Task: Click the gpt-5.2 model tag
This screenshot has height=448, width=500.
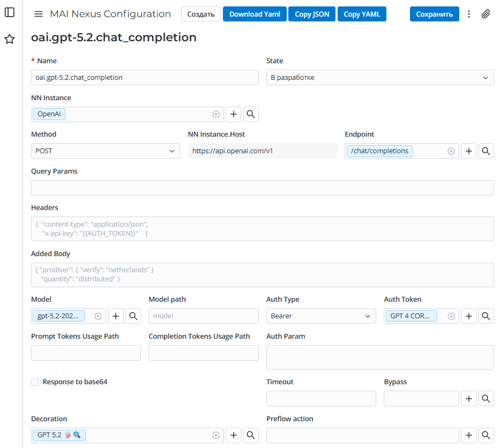Action: pyautogui.click(x=58, y=316)
